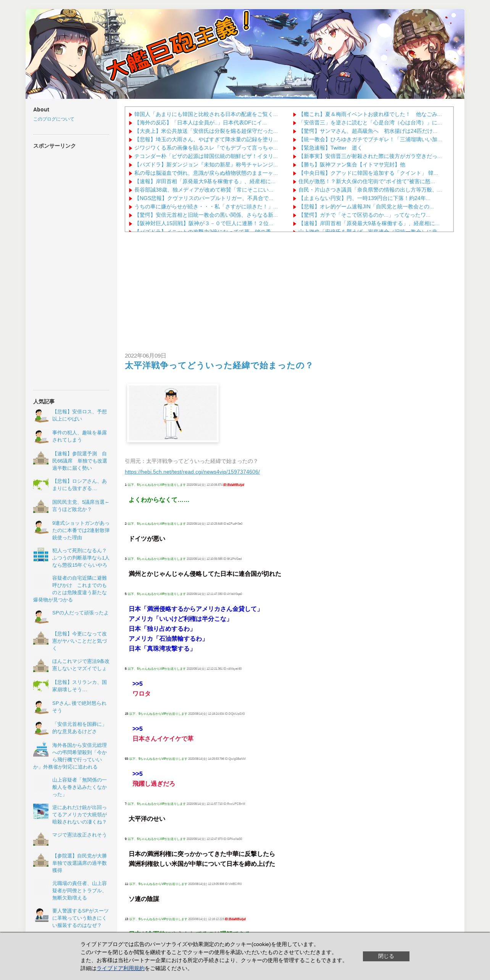Viewport: 490px width, 980px height.
Task: Open headline 【パズドラ】新ダンジョン『未知の新星』
Action: [206, 165]
